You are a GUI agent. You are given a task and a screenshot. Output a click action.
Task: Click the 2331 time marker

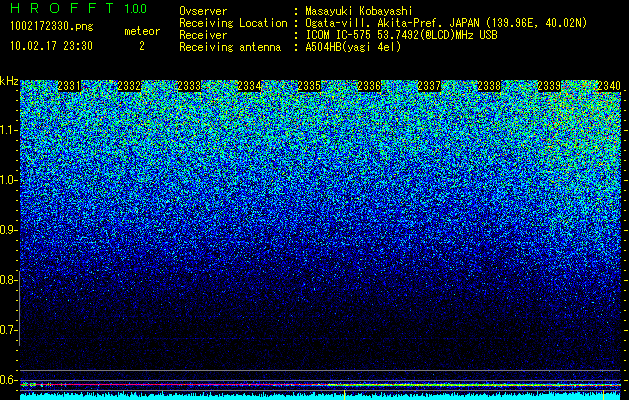pyautogui.click(x=69, y=86)
